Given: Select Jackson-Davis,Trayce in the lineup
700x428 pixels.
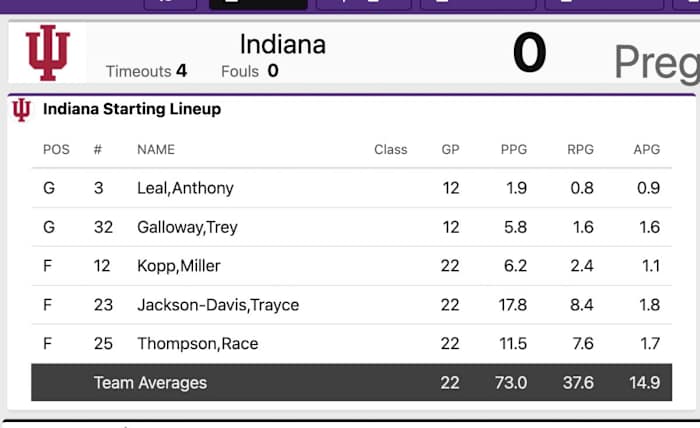Looking at the screenshot, I should [x=218, y=305].
